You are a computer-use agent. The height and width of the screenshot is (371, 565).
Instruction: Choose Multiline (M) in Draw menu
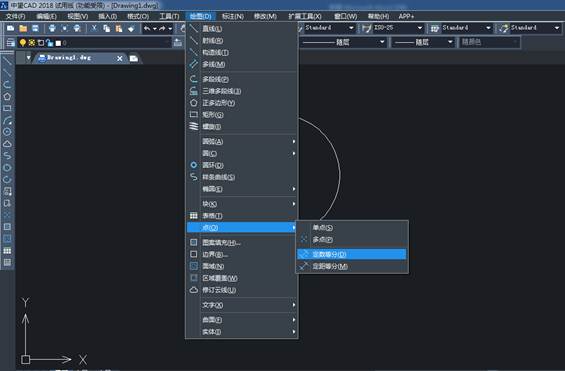(x=241, y=64)
